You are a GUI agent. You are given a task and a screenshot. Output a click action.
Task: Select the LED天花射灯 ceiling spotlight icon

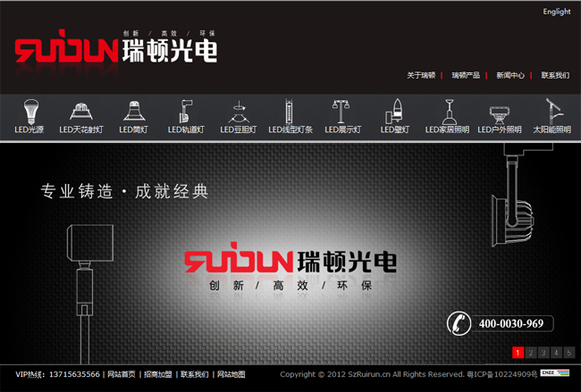coord(81,111)
